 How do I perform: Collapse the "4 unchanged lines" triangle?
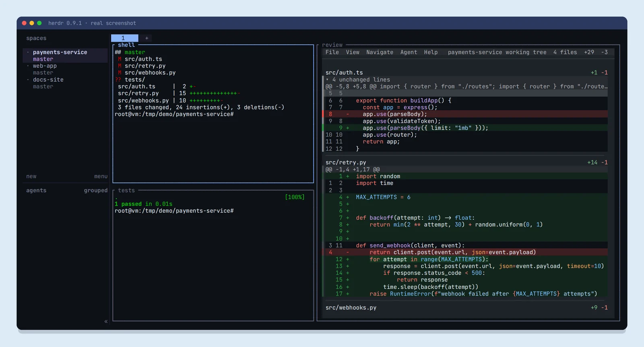tap(327, 80)
